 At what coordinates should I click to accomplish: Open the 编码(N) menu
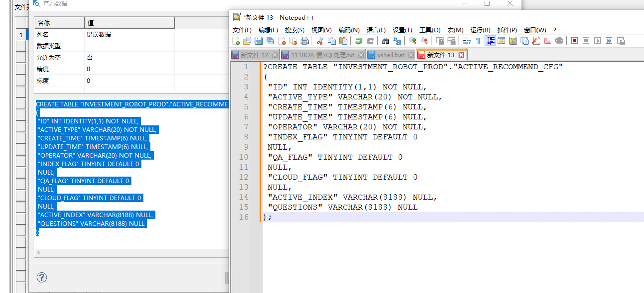coord(349,30)
